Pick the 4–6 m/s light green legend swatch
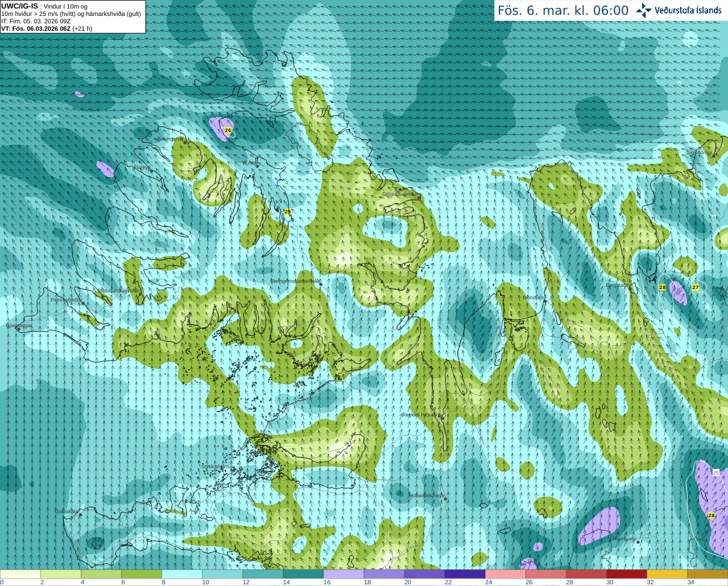This screenshot has height=586, width=728. [101, 574]
